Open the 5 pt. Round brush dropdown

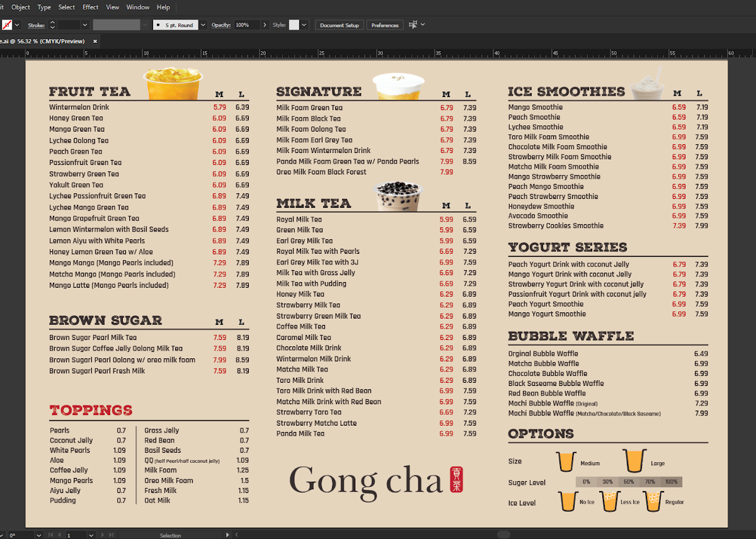pyautogui.click(x=203, y=25)
